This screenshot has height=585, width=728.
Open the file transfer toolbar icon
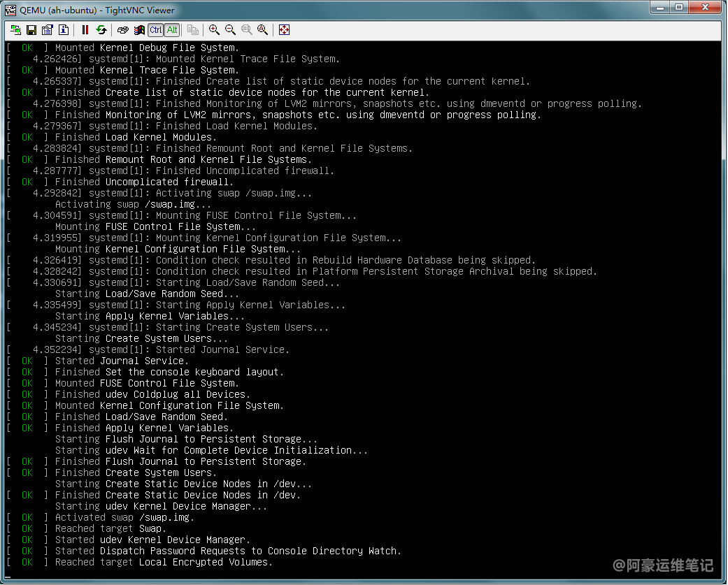point(193,30)
